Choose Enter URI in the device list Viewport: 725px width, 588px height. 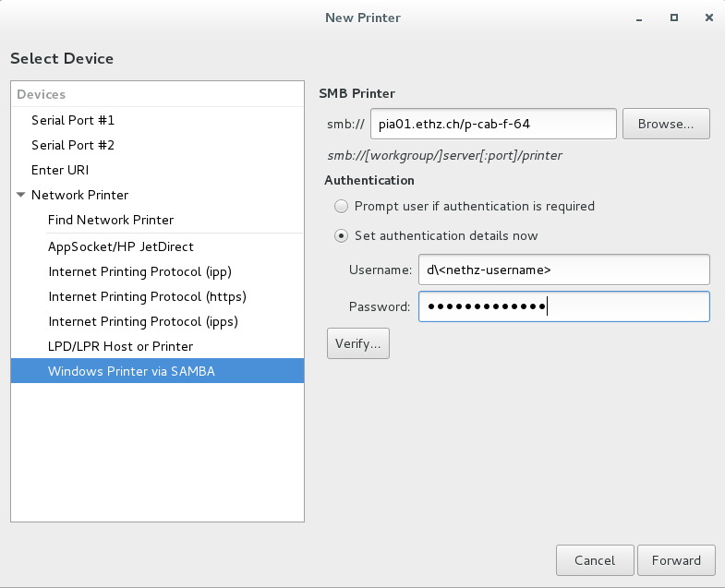[x=157, y=170]
